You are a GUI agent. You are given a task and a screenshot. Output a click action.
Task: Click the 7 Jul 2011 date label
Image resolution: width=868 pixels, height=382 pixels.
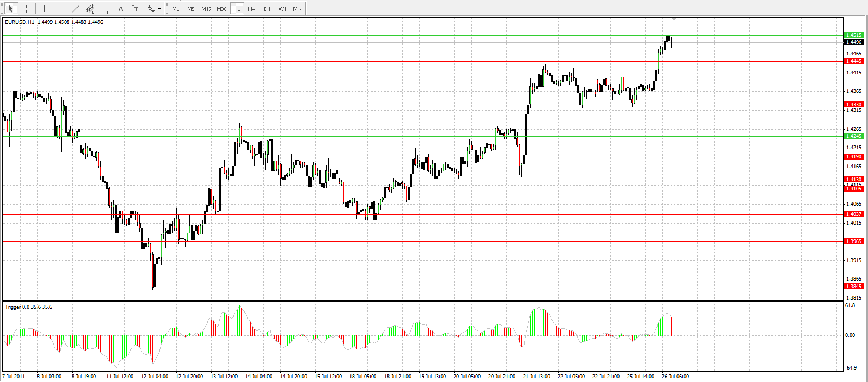tap(14, 377)
